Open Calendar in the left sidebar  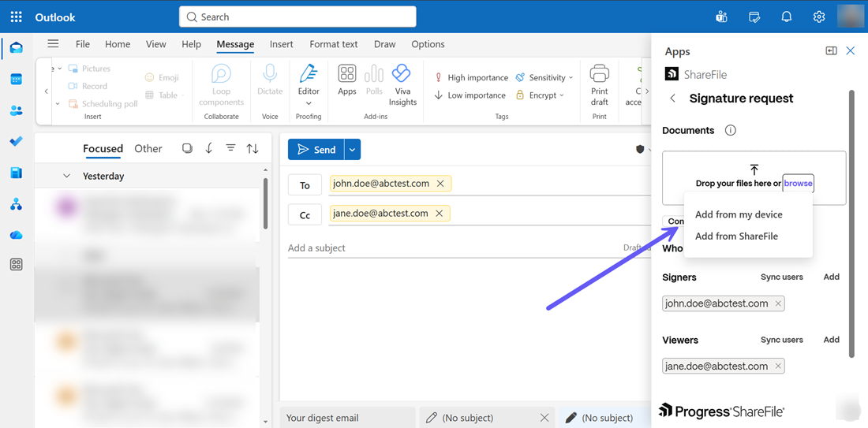[17, 79]
